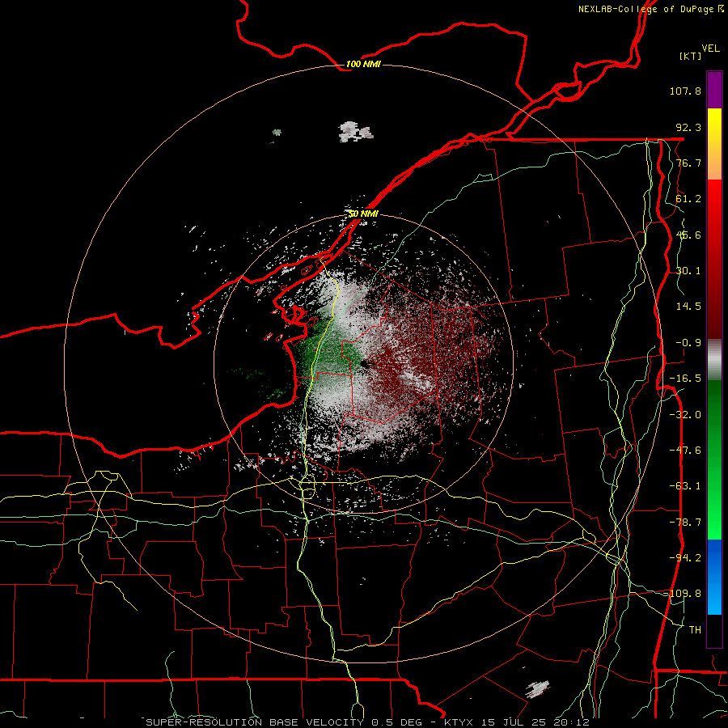Viewport: 728px width, 728px height.
Task: Select the -94.2 velocity scale value
Action: click(x=685, y=558)
